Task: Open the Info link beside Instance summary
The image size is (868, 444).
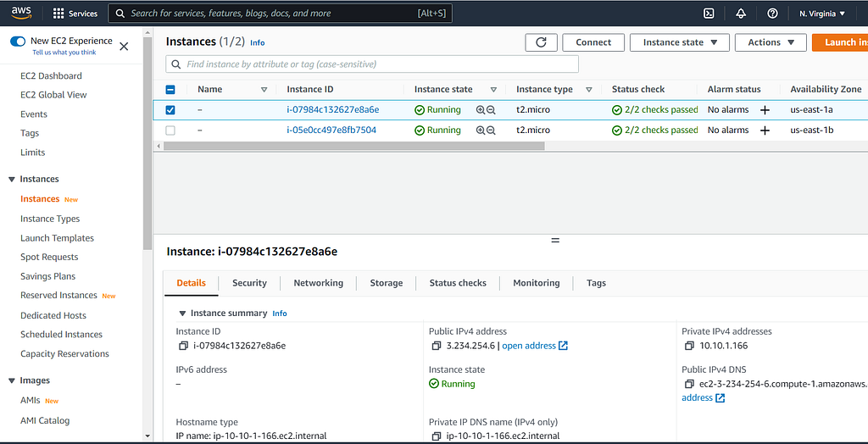Action: [280, 314]
